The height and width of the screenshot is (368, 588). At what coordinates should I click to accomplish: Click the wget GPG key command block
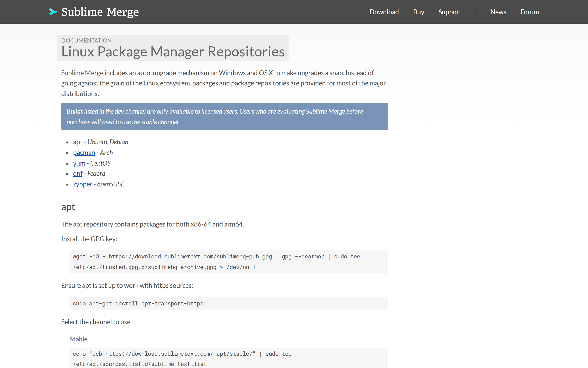click(x=228, y=262)
